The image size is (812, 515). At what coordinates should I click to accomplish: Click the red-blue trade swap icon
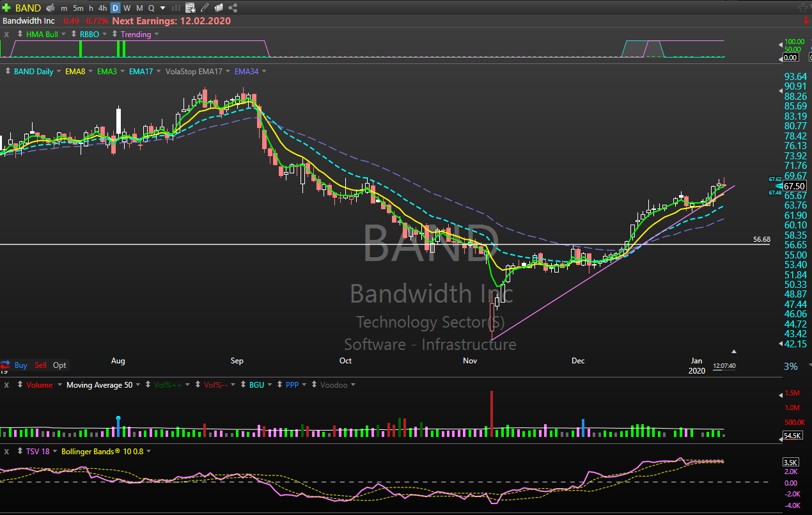6,365
